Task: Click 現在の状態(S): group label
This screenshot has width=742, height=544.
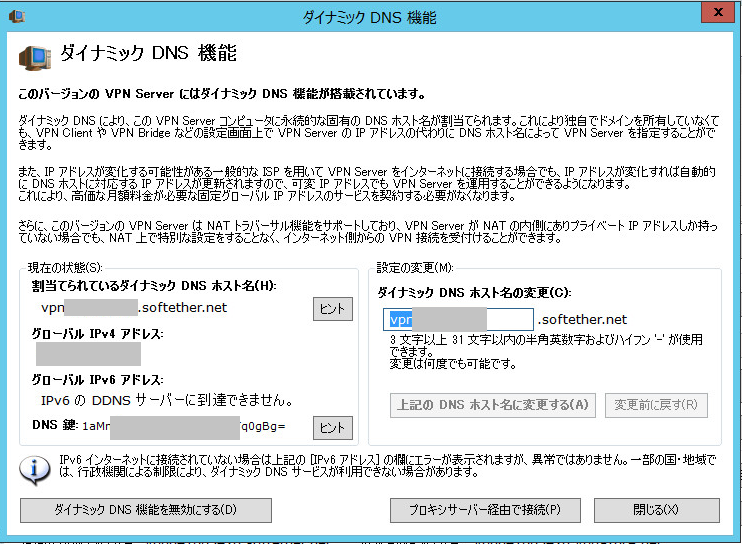Action: [x=65, y=268]
